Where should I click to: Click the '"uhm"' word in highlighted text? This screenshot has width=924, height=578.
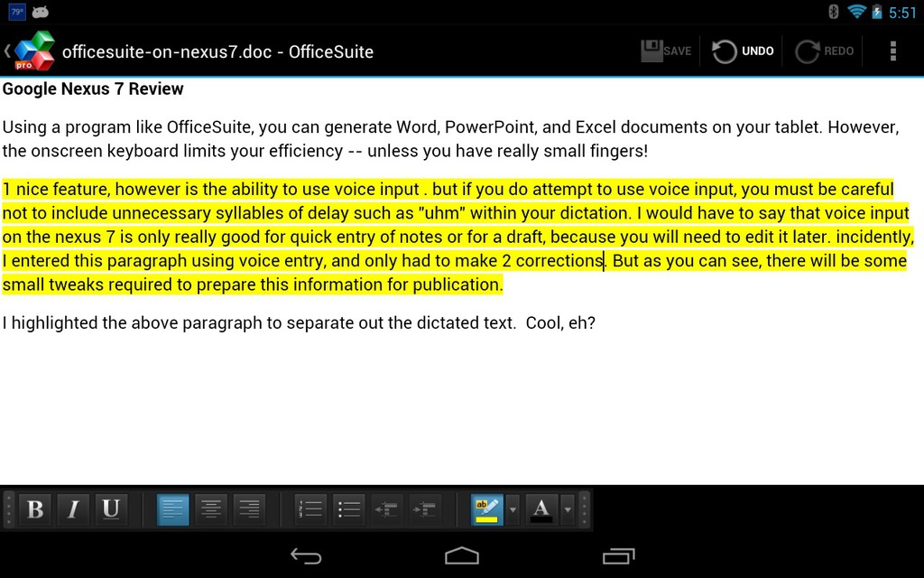(x=441, y=213)
